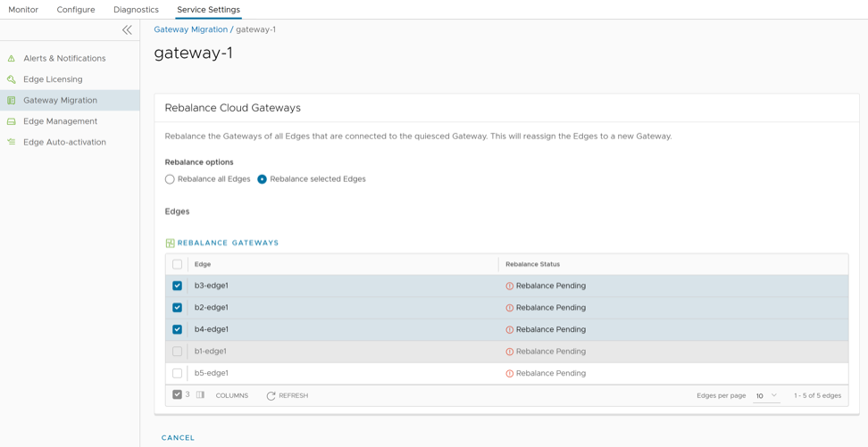Click the Rebalance Gateways icon
The height and width of the screenshot is (447, 868).
pos(170,243)
